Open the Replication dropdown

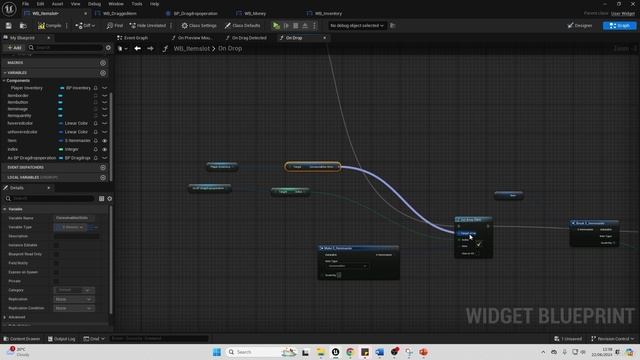(74, 299)
